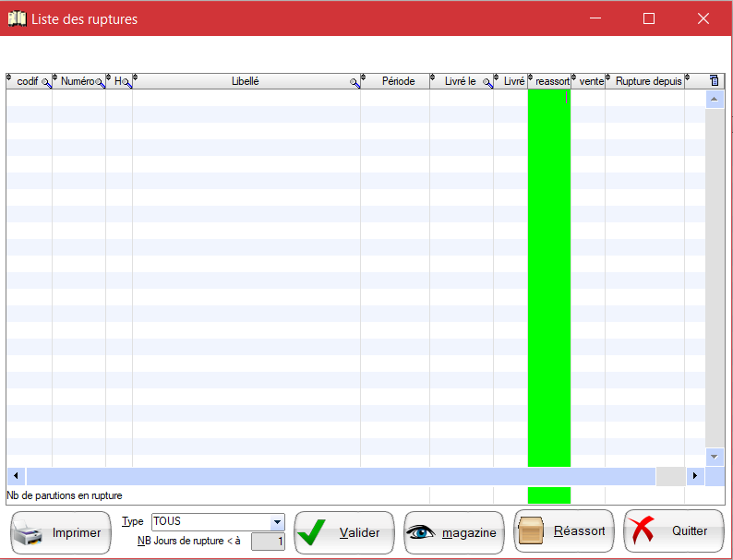Click the horizontal scrollbar right arrow
This screenshot has width=733, height=560.
coord(695,476)
